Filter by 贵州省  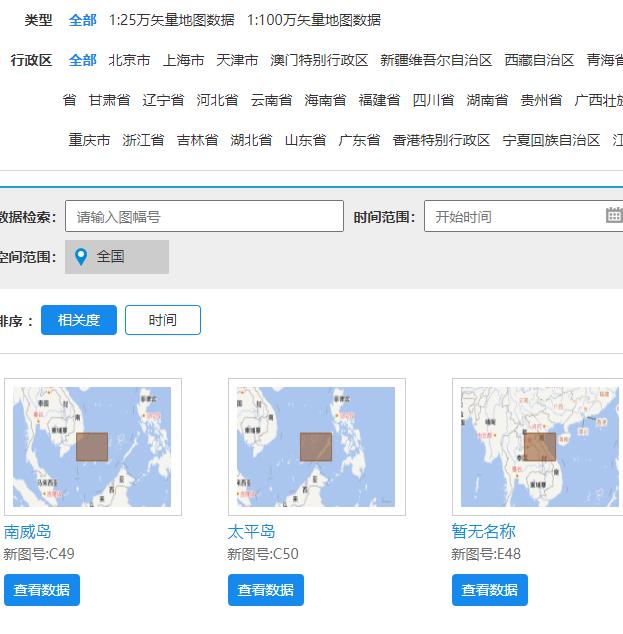click(541, 100)
